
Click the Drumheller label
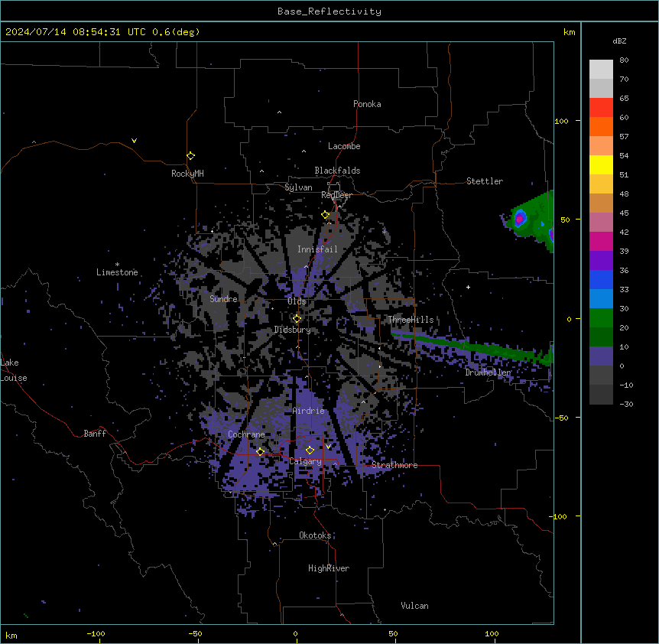pos(488,372)
